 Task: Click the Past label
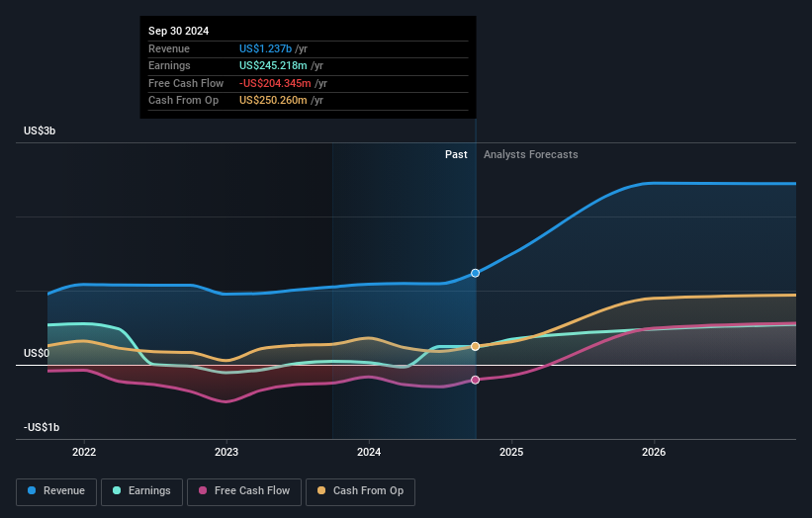(x=456, y=154)
